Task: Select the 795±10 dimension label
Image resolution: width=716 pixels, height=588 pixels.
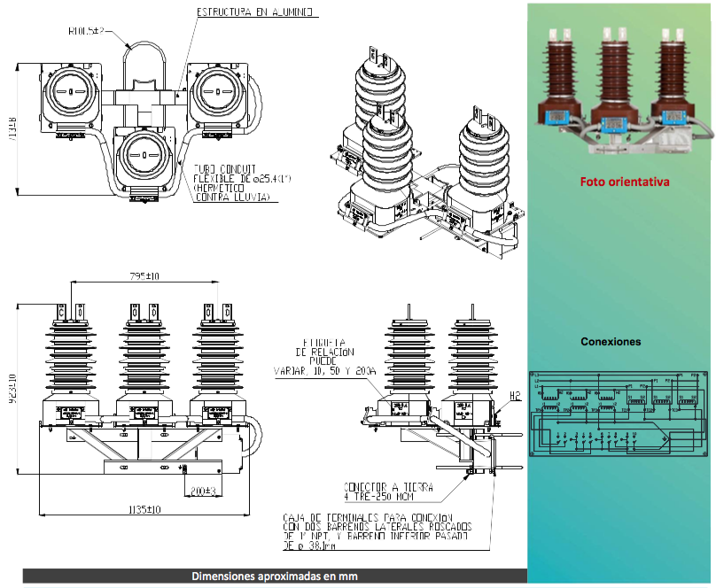Action: (144, 276)
